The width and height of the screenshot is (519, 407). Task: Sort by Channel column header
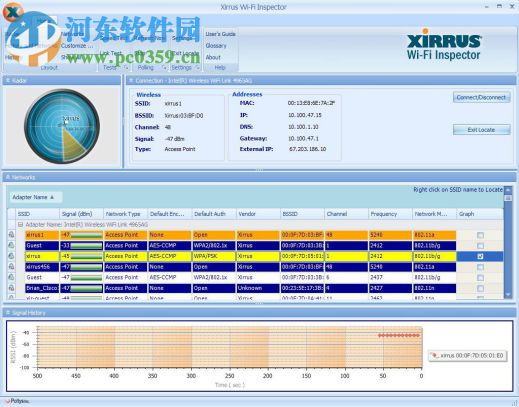click(x=346, y=214)
